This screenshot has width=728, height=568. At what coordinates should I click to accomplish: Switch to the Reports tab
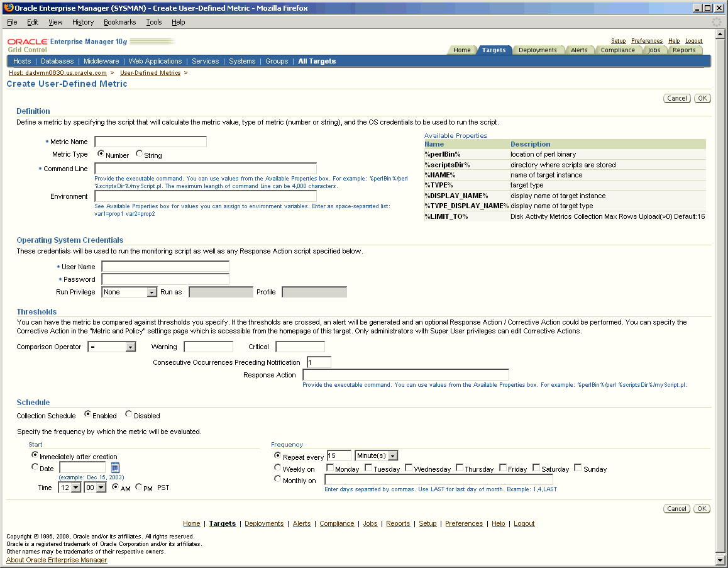pyautogui.click(x=684, y=50)
